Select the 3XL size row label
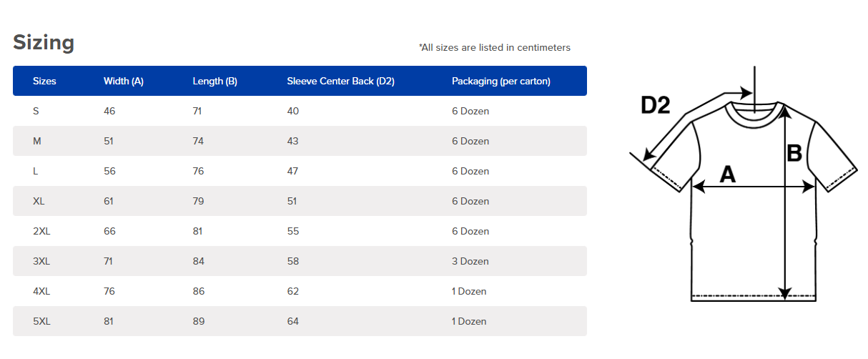This screenshot has height=359, width=868. click(x=41, y=261)
